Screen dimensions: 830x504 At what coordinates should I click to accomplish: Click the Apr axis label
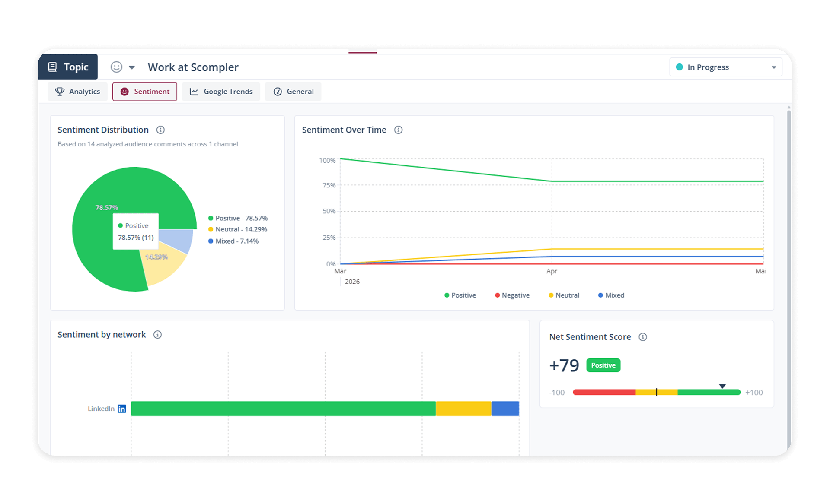point(552,271)
